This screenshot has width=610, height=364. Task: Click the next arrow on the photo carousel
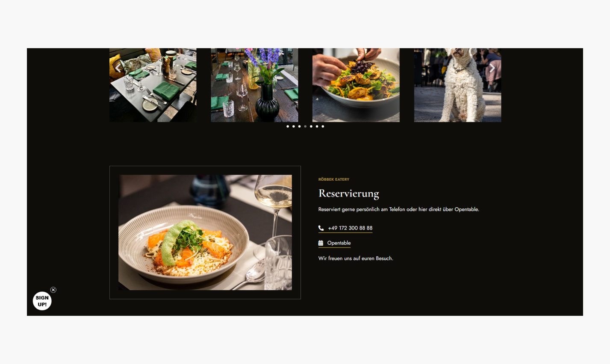click(492, 68)
